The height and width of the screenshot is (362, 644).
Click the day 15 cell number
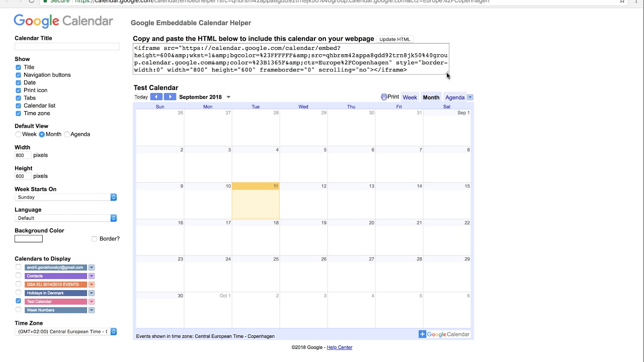[x=467, y=186]
